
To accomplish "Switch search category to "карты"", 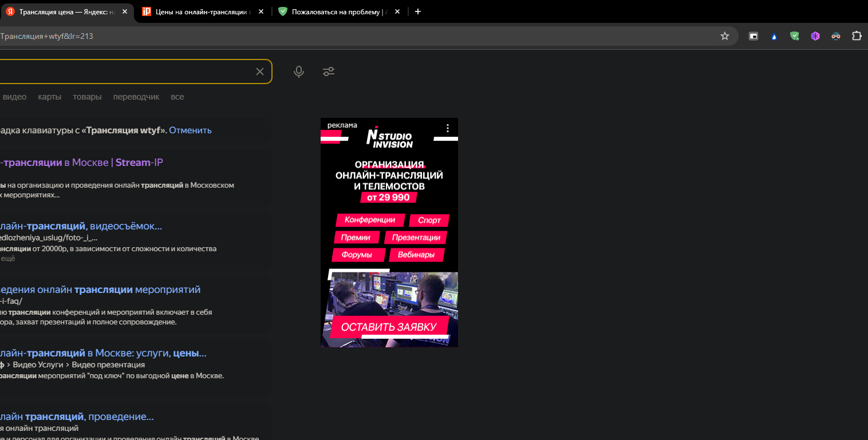I will pyautogui.click(x=49, y=96).
